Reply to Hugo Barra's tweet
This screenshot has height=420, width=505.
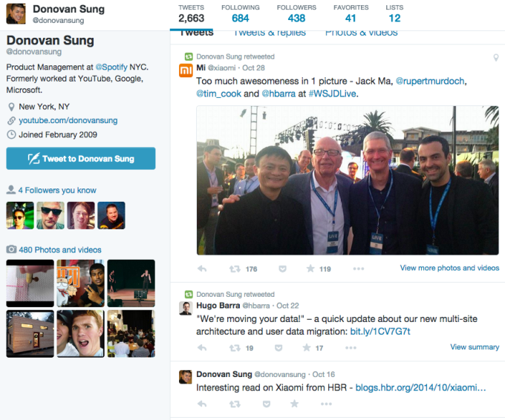pyautogui.click(x=202, y=347)
